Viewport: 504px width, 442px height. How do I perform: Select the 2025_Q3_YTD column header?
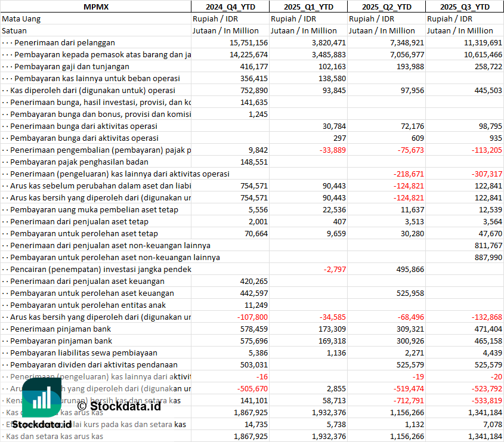pos(465,7)
